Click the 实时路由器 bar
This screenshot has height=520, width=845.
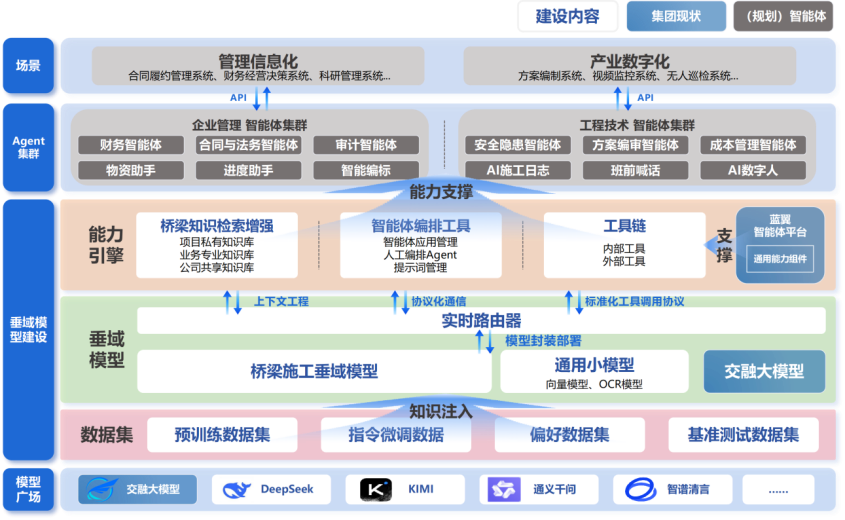481,321
